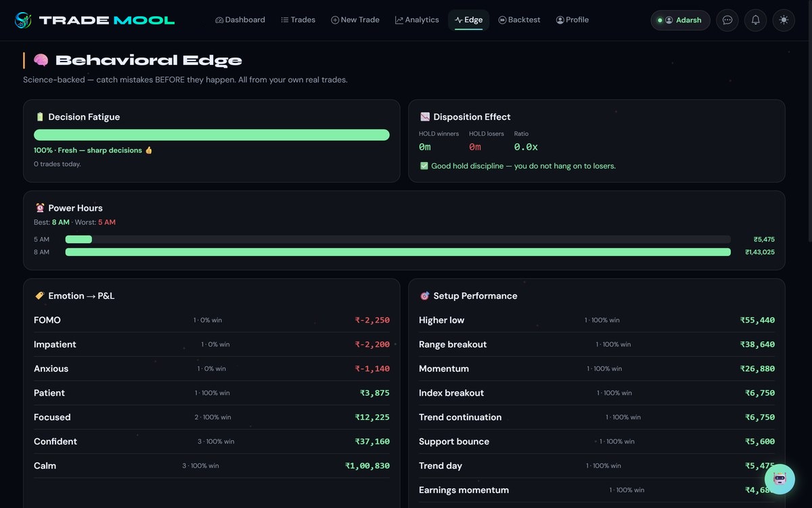This screenshot has height=508, width=812.
Task: Click the ₹-2,250 FOMO loss value
Action: (x=373, y=320)
